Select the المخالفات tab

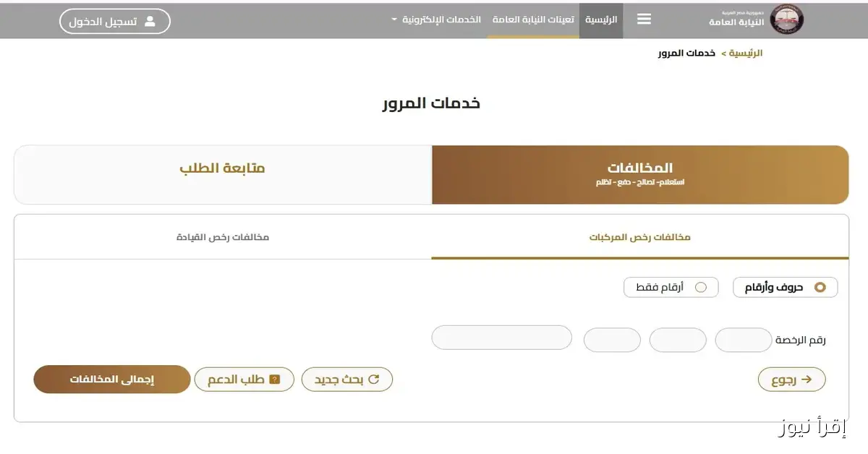(x=639, y=174)
